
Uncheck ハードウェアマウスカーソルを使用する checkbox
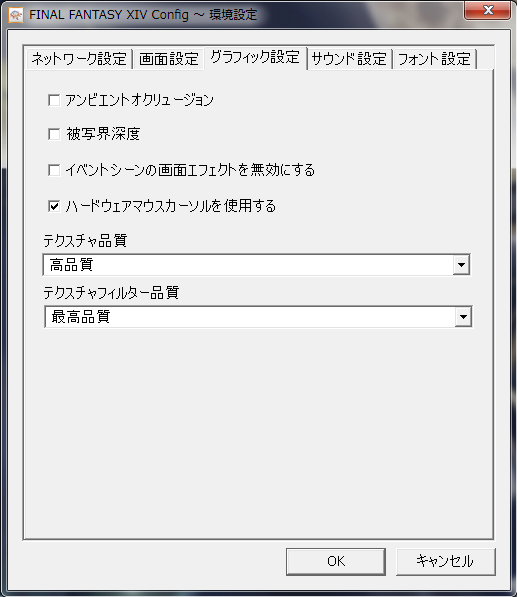54,206
